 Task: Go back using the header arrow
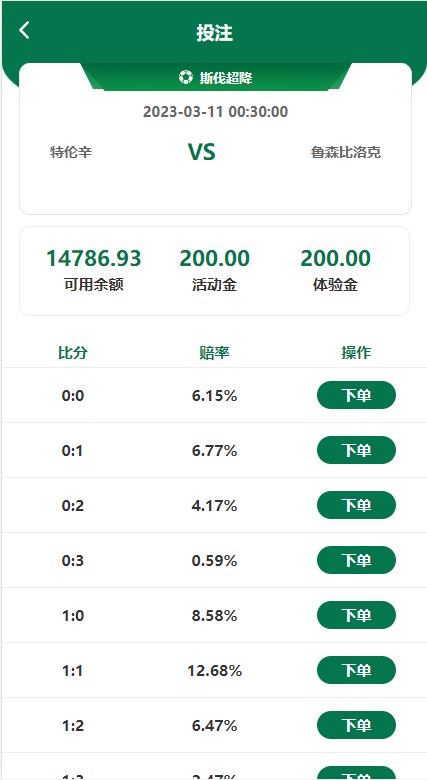pyautogui.click(x=24, y=30)
